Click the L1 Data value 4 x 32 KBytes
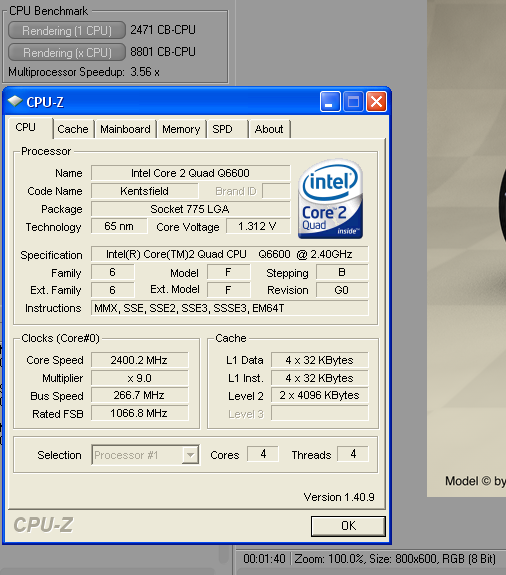The image size is (506, 575). (320, 360)
